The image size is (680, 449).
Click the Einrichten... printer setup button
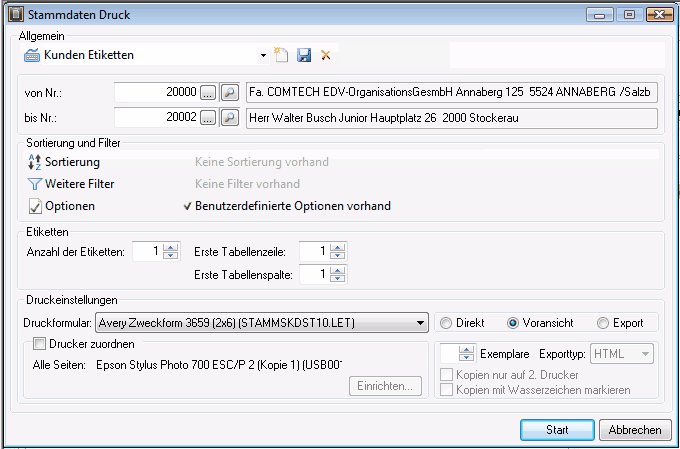(385, 386)
